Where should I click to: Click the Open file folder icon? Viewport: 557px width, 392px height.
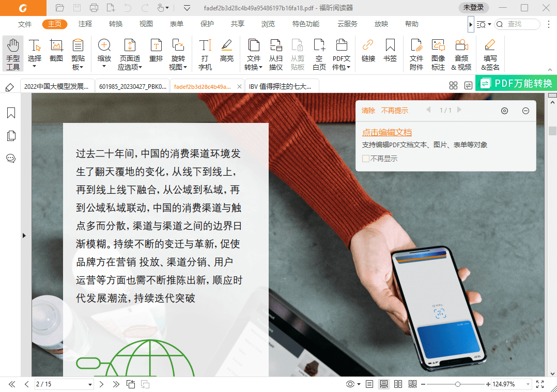coord(60,7)
